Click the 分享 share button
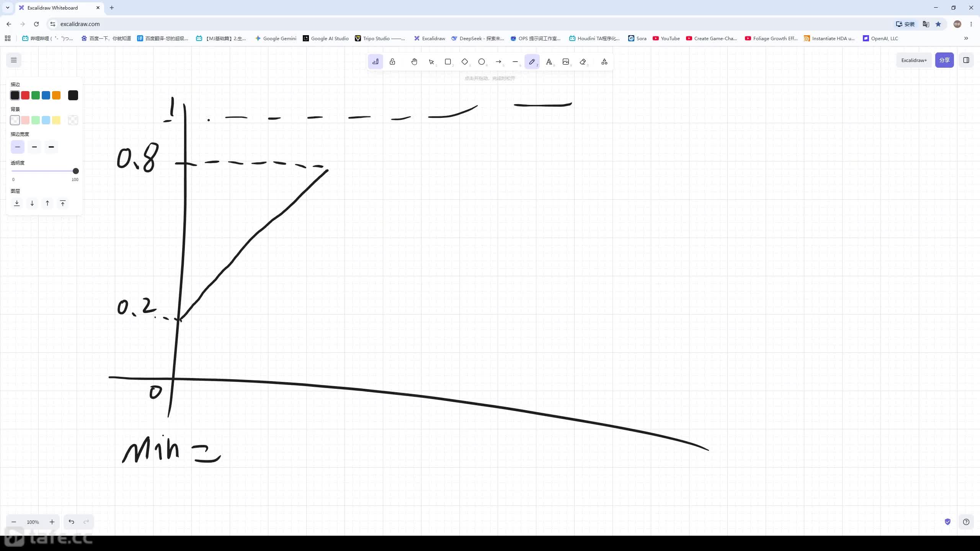The image size is (980, 551). click(944, 60)
